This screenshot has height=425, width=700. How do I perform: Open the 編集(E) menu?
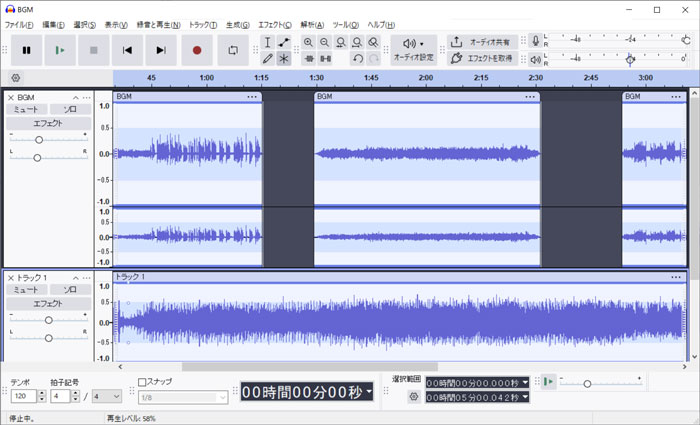53,25
